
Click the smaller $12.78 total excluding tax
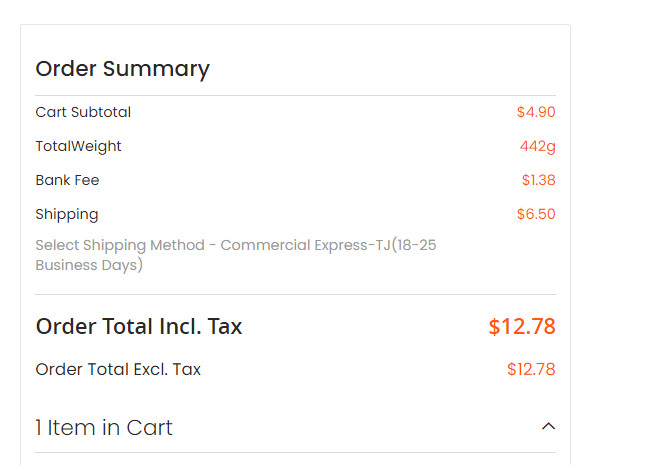point(531,370)
